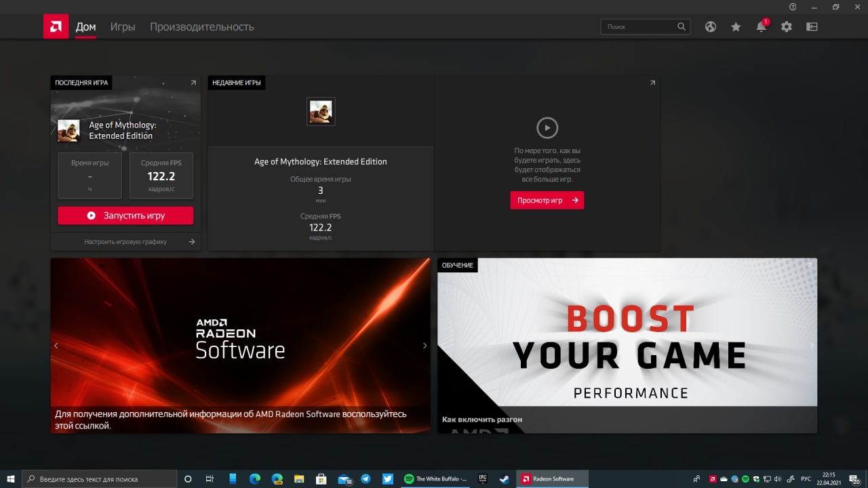Open Windows Action Center notifications
Screen dimensions: 868x488
(854, 479)
